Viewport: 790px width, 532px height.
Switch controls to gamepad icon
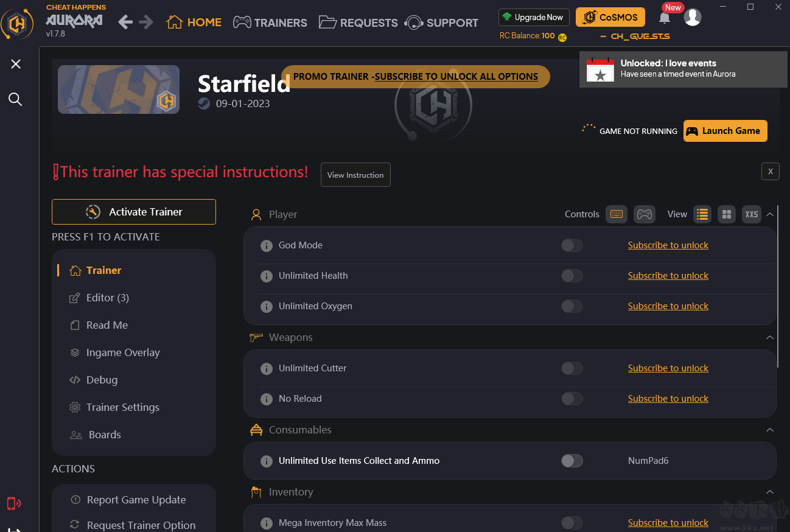(x=645, y=214)
